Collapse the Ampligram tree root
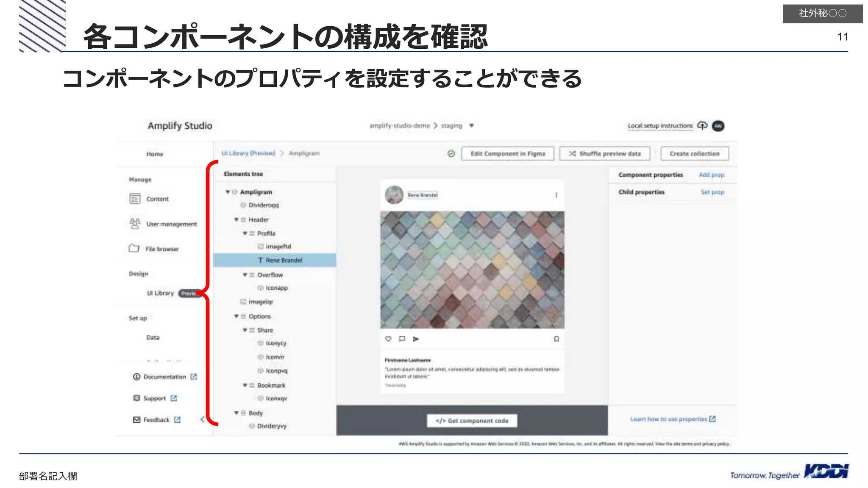 point(228,192)
